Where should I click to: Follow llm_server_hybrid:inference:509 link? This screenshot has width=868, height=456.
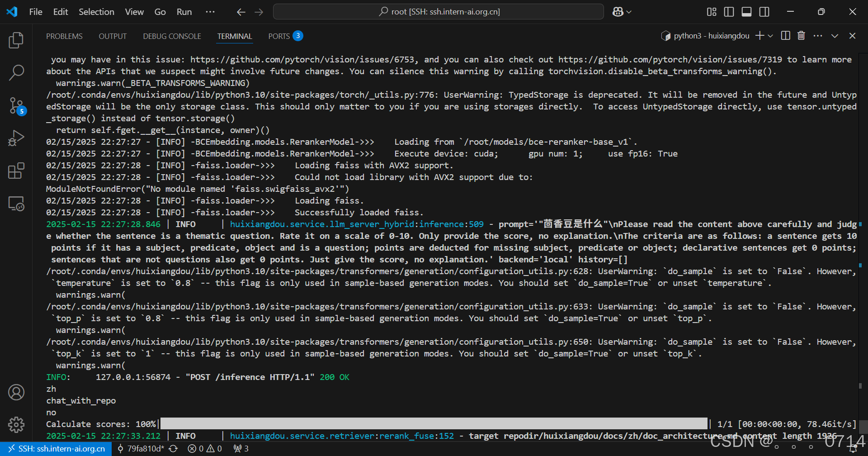pyautogui.click(x=357, y=224)
